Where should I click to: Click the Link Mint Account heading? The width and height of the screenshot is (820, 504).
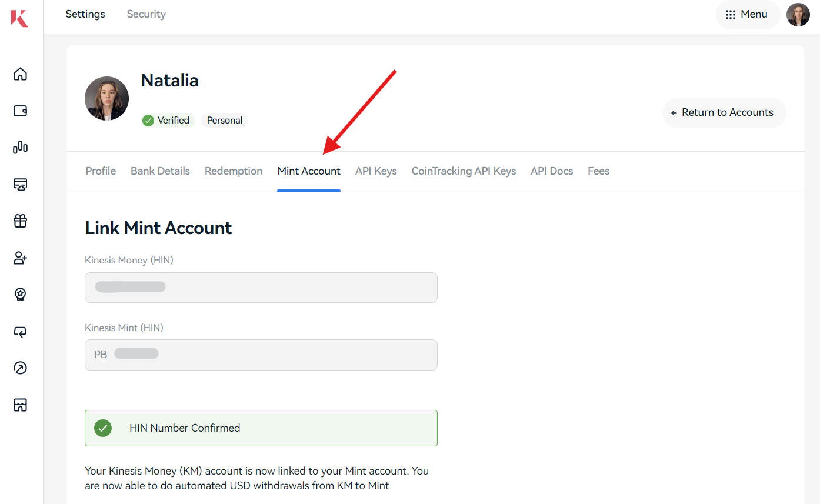(x=159, y=228)
